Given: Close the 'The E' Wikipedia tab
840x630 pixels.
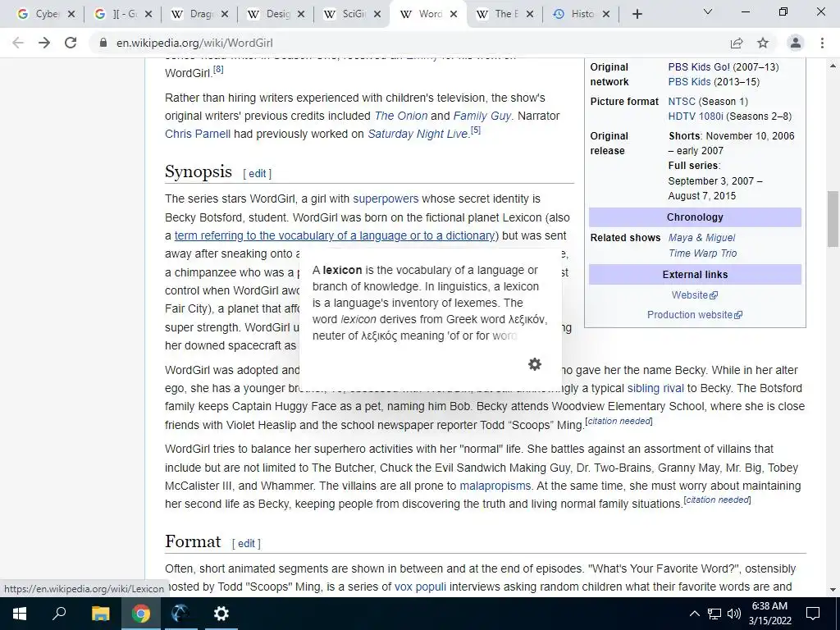Looking at the screenshot, I should 530,15.
